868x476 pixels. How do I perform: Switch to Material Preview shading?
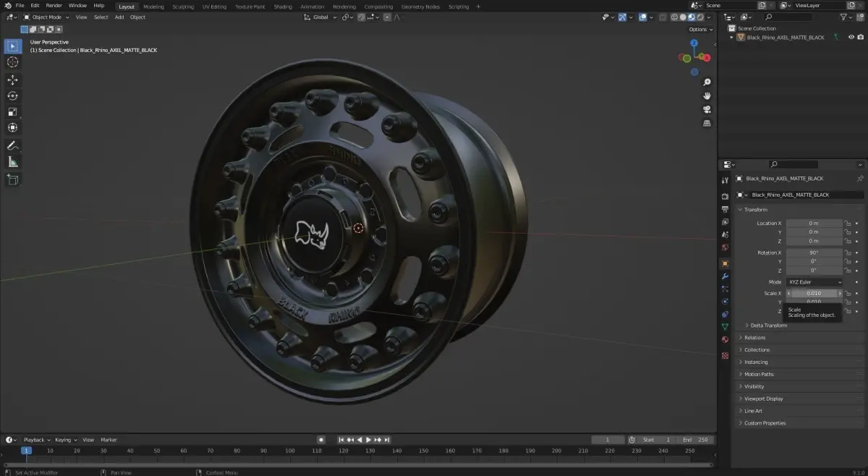pos(692,17)
